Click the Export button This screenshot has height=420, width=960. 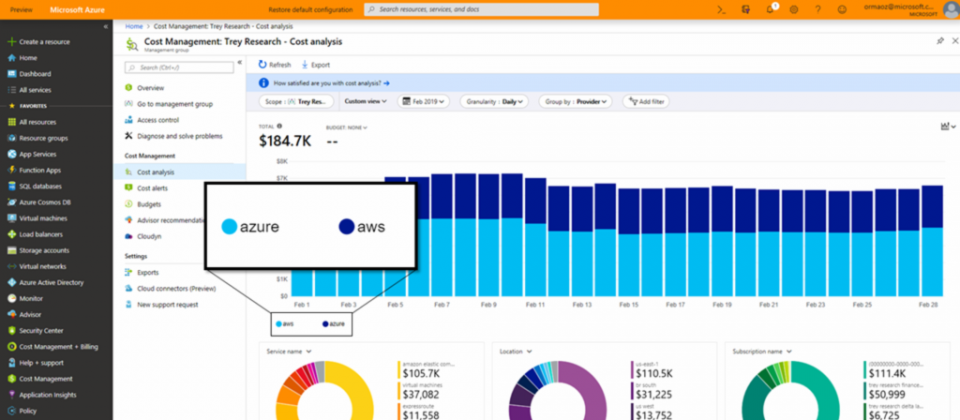[x=315, y=65]
